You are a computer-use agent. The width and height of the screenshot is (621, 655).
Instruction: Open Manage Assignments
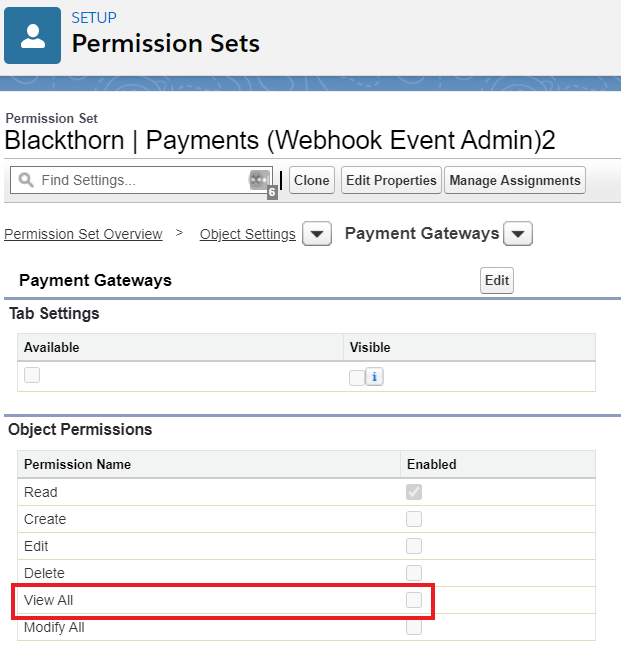tap(515, 180)
